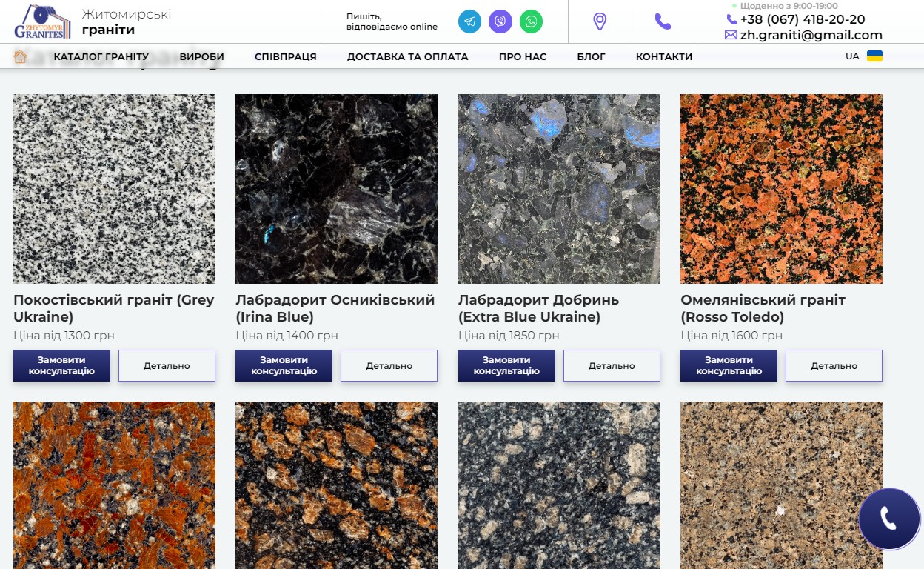View details of Лабрадорит Осниківський
Image resolution: width=924 pixels, height=569 pixels.
coord(389,365)
